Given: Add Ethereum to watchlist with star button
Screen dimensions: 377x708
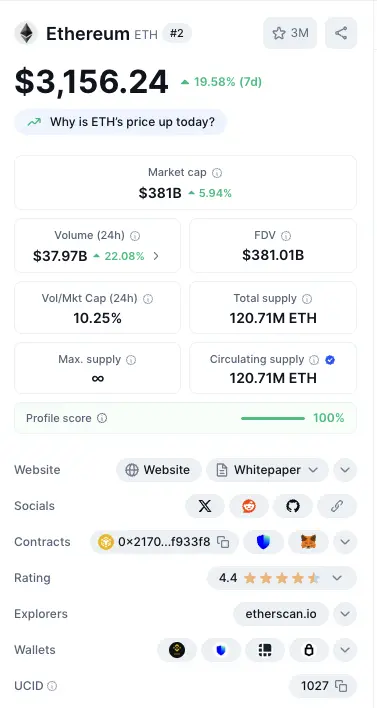Looking at the screenshot, I should pos(290,33).
